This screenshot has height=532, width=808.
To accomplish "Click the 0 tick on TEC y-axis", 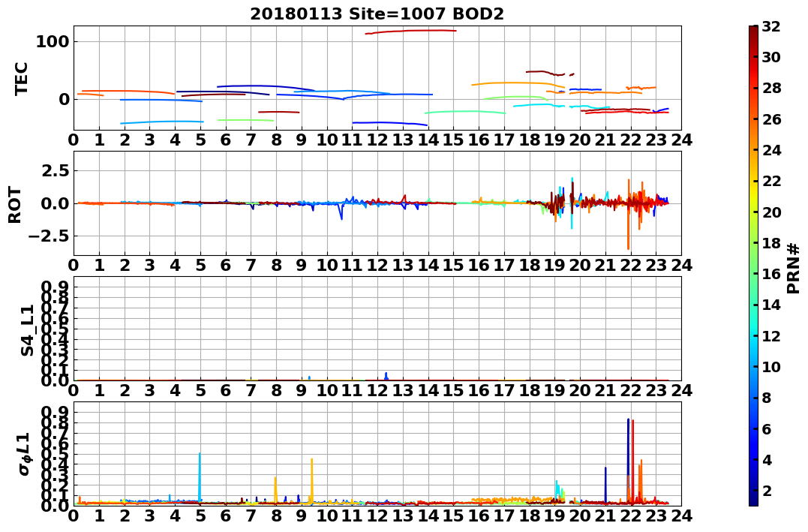I will click(x=64, y=99).
